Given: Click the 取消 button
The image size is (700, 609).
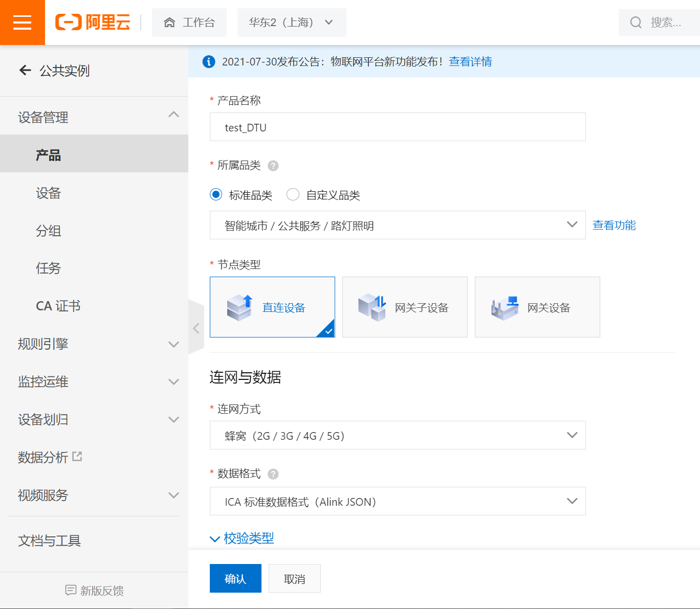Looking at the screenshot, I should [x=295, y=578].
